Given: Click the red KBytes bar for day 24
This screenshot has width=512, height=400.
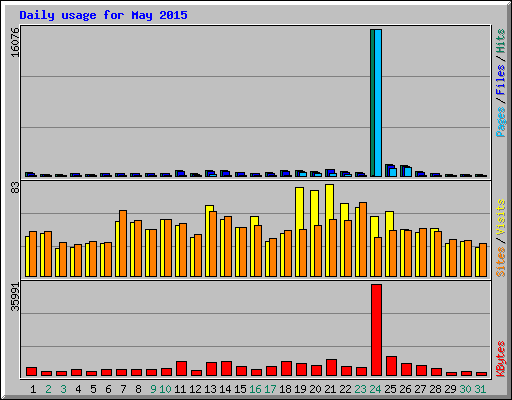Looking at the screenshot, I should (376, 330).
